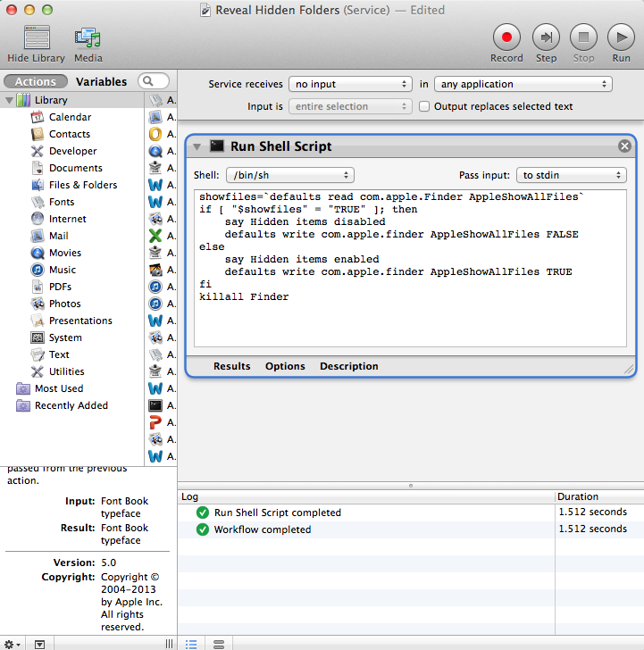Select the Files & Folders category
This screenshot has width=644, height=650.
tap(83, 186)
